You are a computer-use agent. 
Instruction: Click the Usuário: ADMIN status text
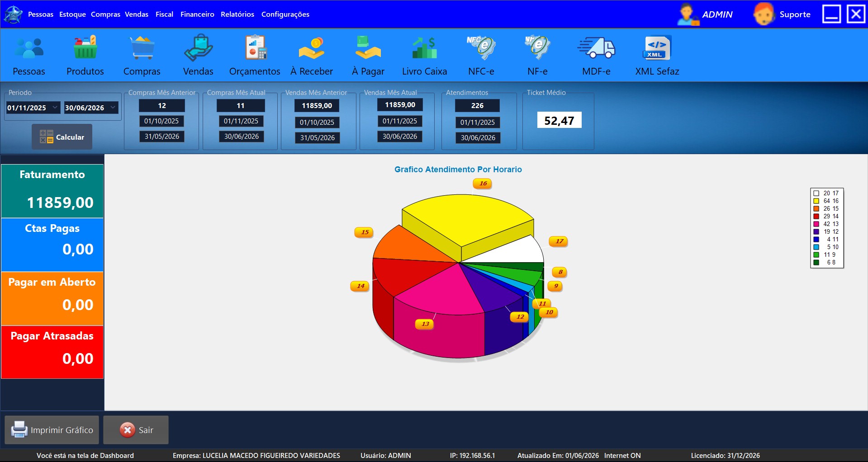coord(385,455)
